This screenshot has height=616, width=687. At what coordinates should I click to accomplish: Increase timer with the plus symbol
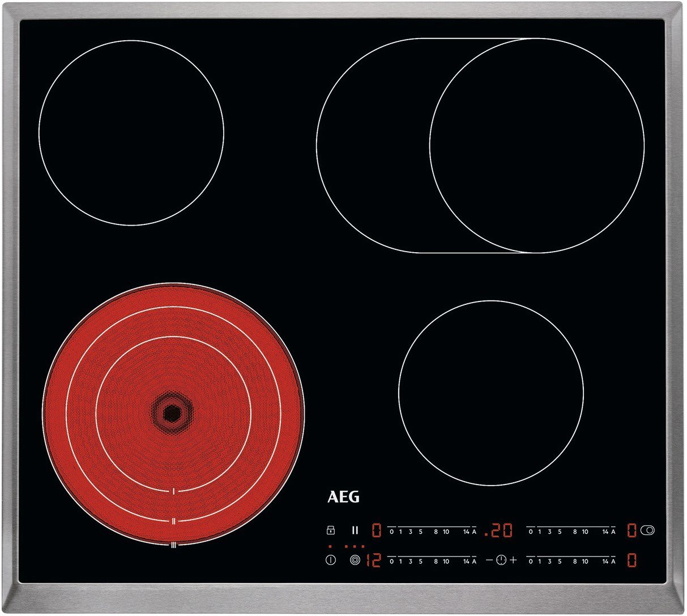[513, 560]
